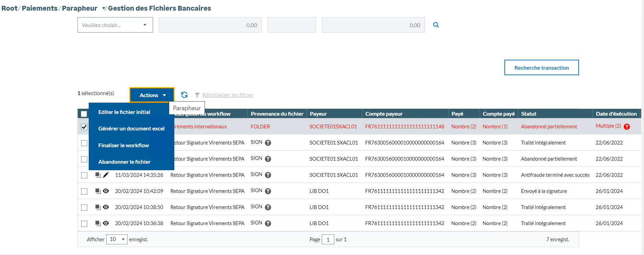Viewport: 644px width, 255px height.
Task: Click eye view icon on 10:36:38 row
Action: click(106, 223)
